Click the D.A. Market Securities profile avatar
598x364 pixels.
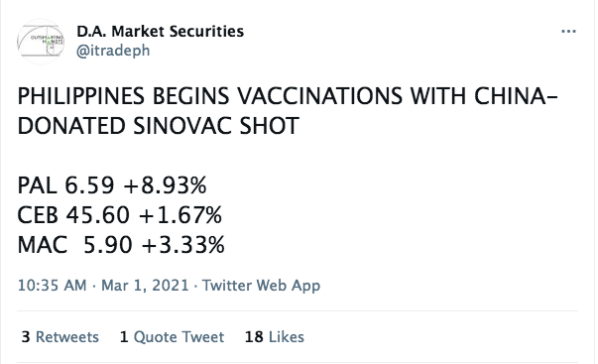point(41,42)
